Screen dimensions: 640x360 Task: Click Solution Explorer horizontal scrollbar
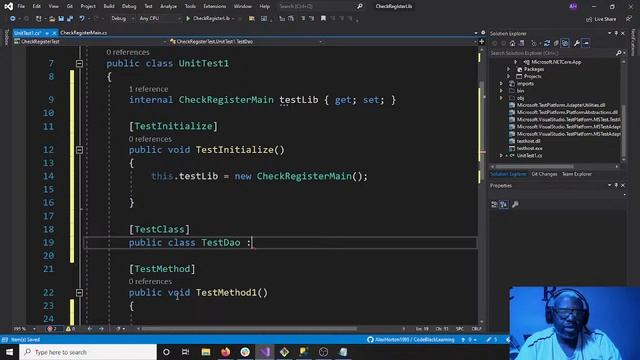(x=535, y=167)
